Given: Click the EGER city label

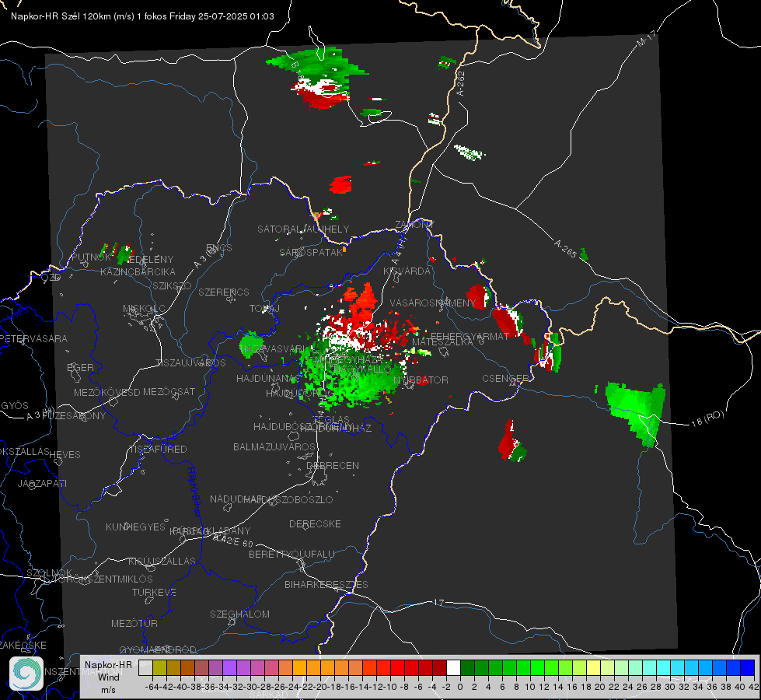Looking at the screenshot, I should tap(81, 367).
